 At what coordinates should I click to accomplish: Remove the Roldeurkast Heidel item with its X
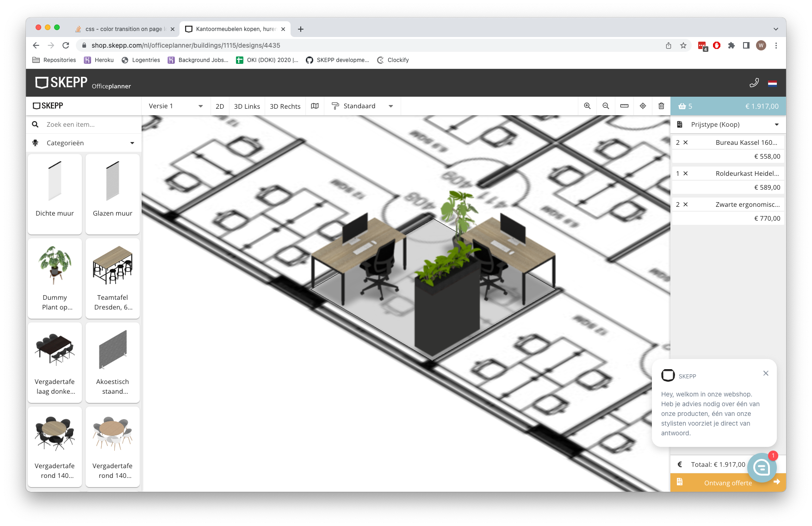tap(686, 173)
